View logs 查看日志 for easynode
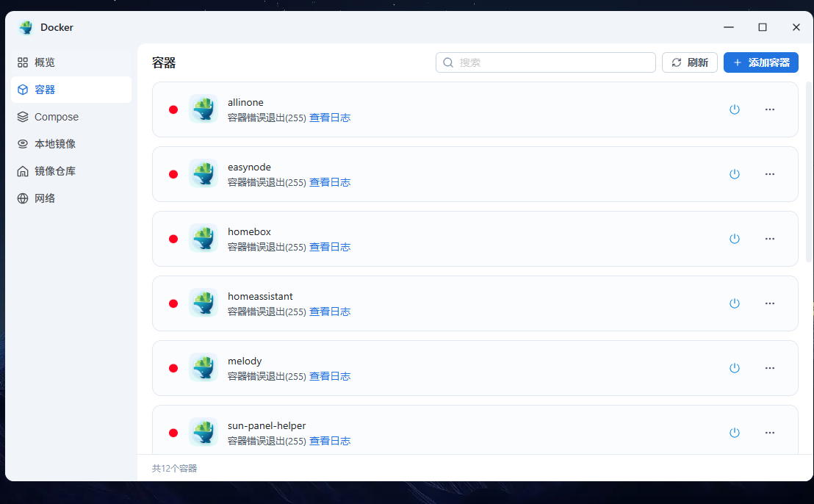The height and width of the screenshot is (504, 814). point(330,182)
